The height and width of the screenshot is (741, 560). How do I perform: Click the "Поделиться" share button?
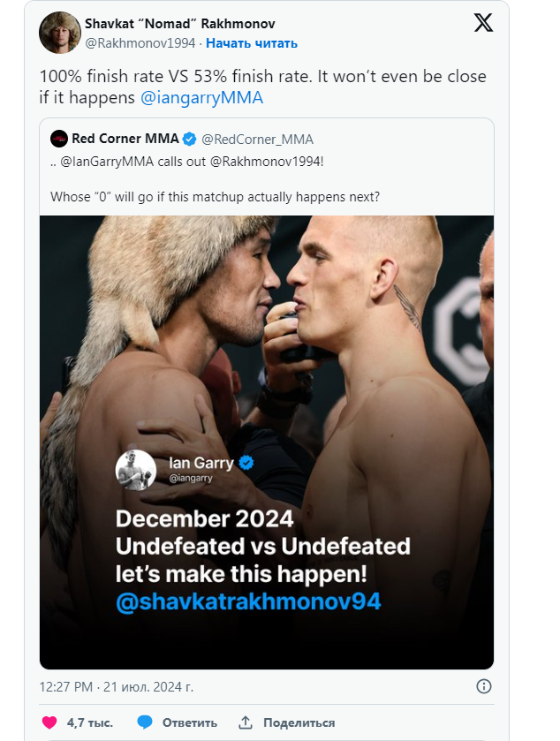299,722
